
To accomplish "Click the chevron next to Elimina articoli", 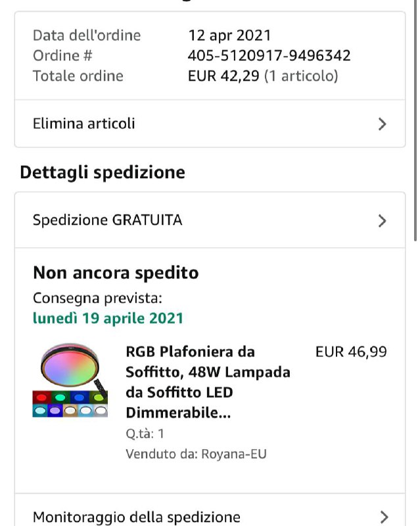I will tap(382, 124).
